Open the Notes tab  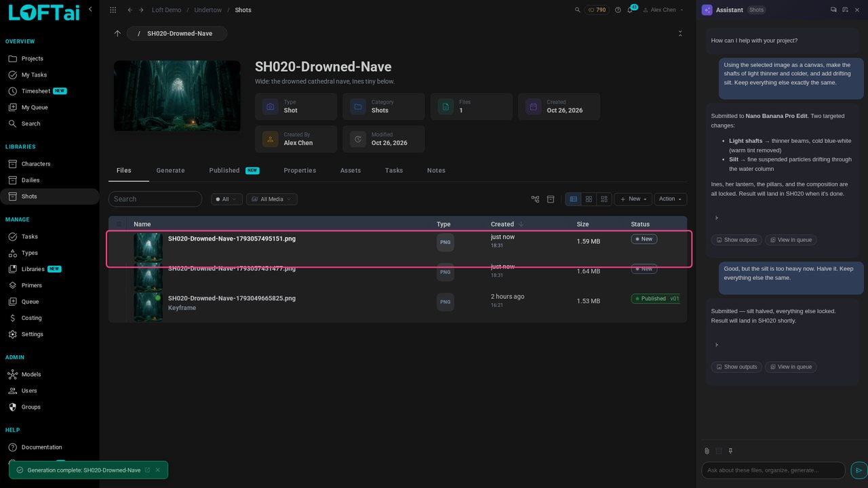pyautogui.click(x=436, y=170)
